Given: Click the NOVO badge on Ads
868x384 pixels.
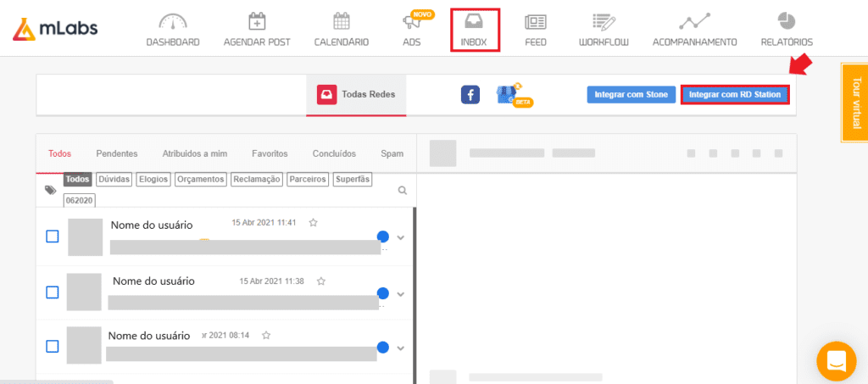Looking at the screenshot, I should 422,14.
